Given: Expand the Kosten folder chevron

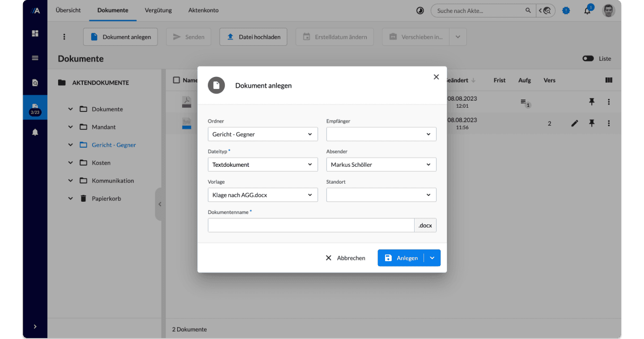Looking at the screenshot, I should point(70,163).
